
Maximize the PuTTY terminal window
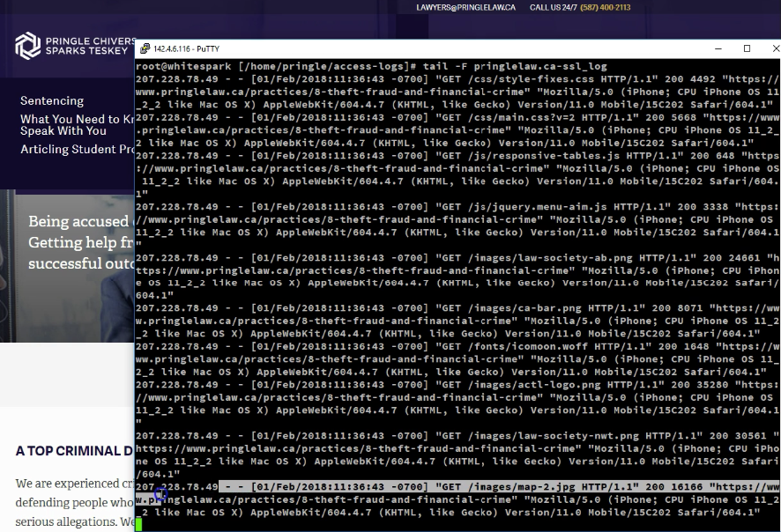pos(747,48)
